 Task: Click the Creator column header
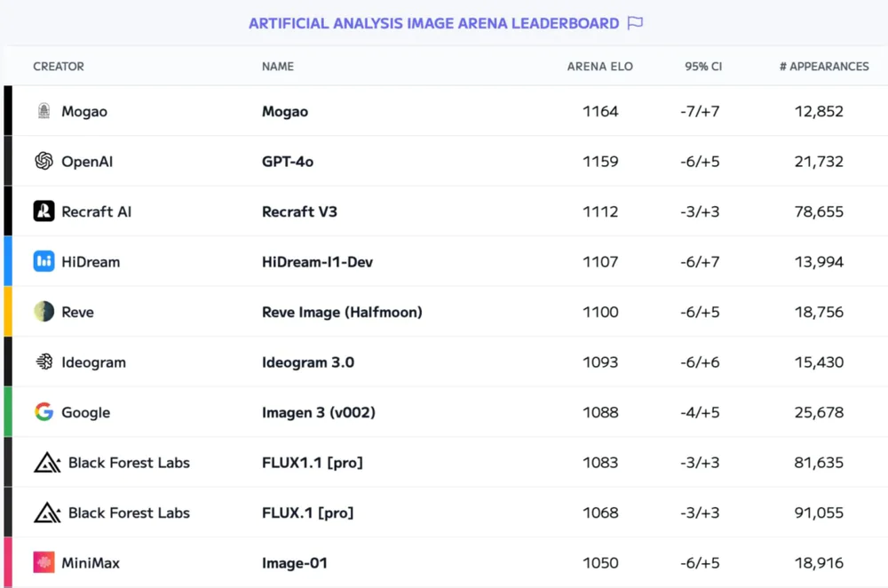coord(59,67)
